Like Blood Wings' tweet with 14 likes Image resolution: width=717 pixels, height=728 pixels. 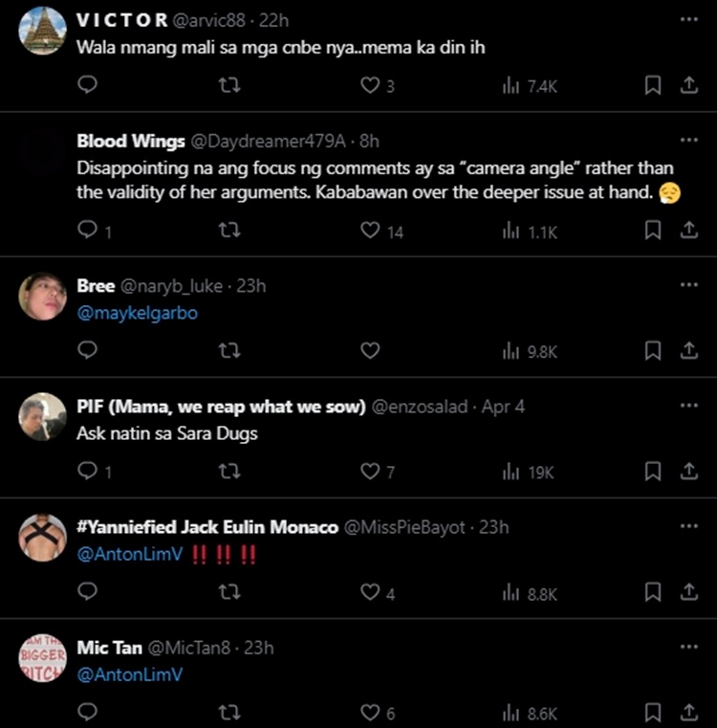[x=370, y=231]
